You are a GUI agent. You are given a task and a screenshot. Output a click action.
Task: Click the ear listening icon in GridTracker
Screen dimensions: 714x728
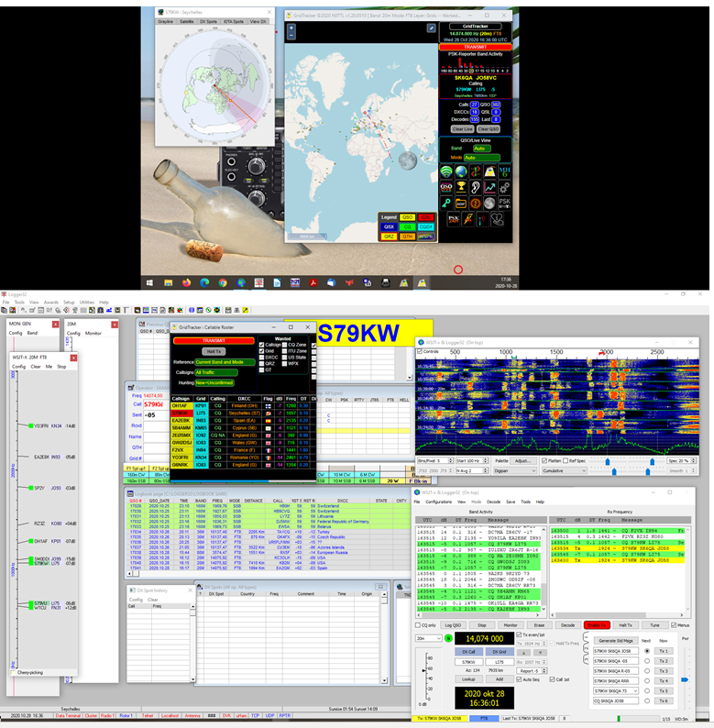pos(476,187)
